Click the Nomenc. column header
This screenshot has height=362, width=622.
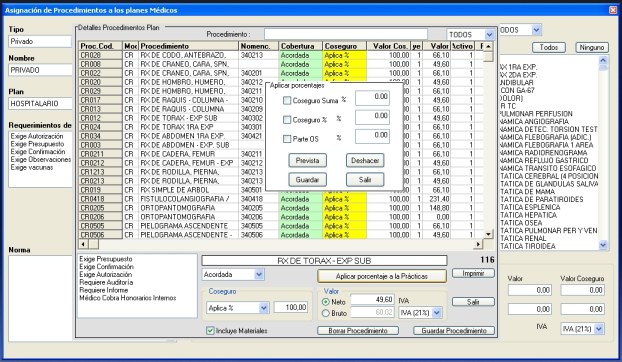tap(259, 46)
